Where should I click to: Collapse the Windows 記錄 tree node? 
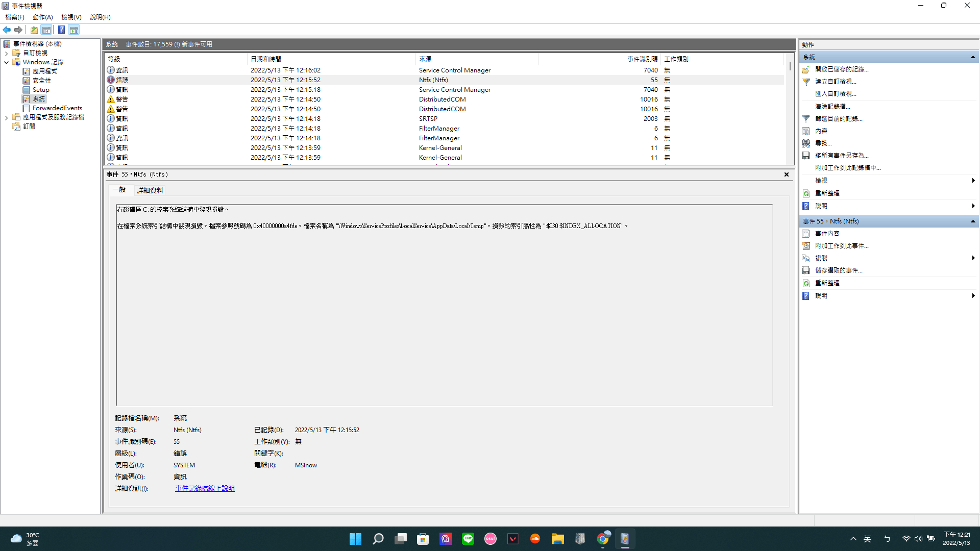pyautogui.click(x=6, y=62)
